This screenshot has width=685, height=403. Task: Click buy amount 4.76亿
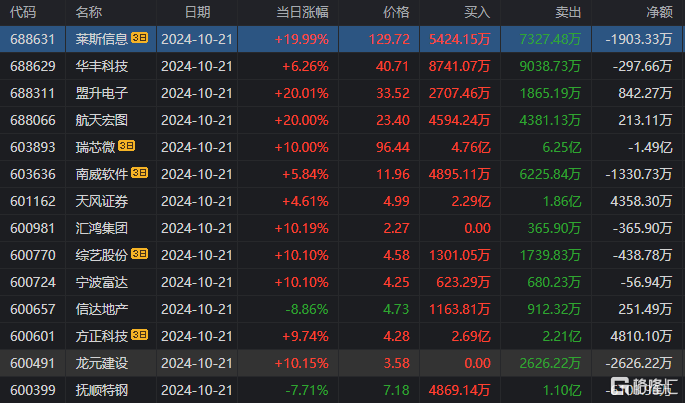[x=471, y=147]
